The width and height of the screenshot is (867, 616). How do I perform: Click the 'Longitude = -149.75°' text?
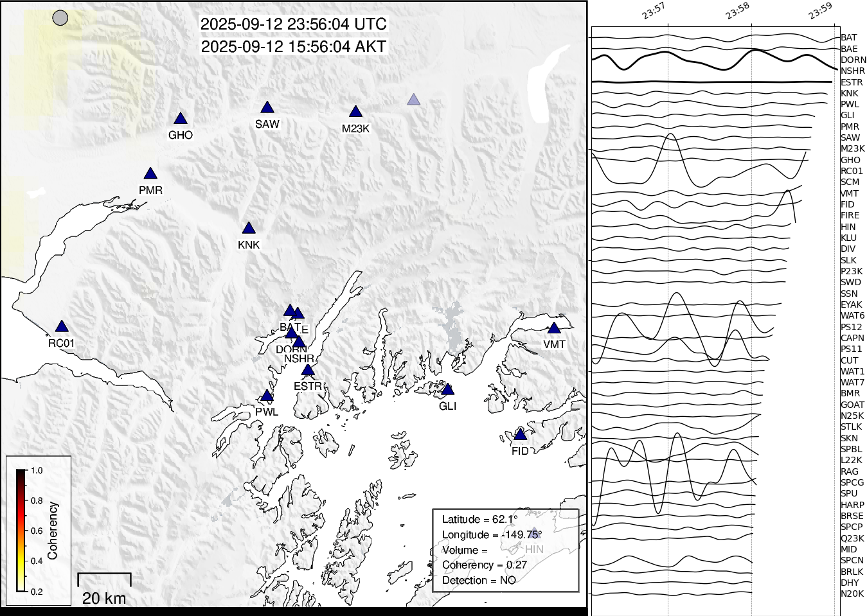click(x=492, y=535)
